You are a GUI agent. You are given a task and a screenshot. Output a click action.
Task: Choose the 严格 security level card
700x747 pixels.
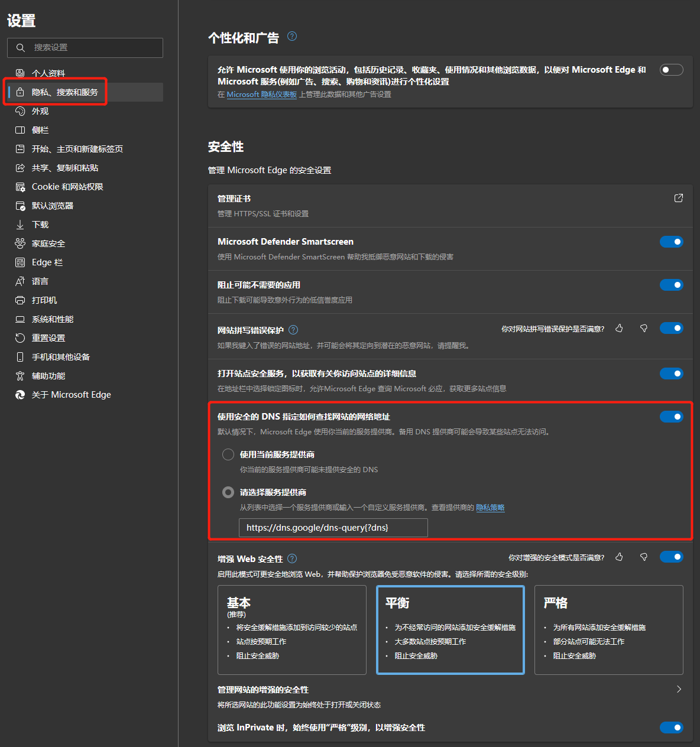tap(608, 629)
